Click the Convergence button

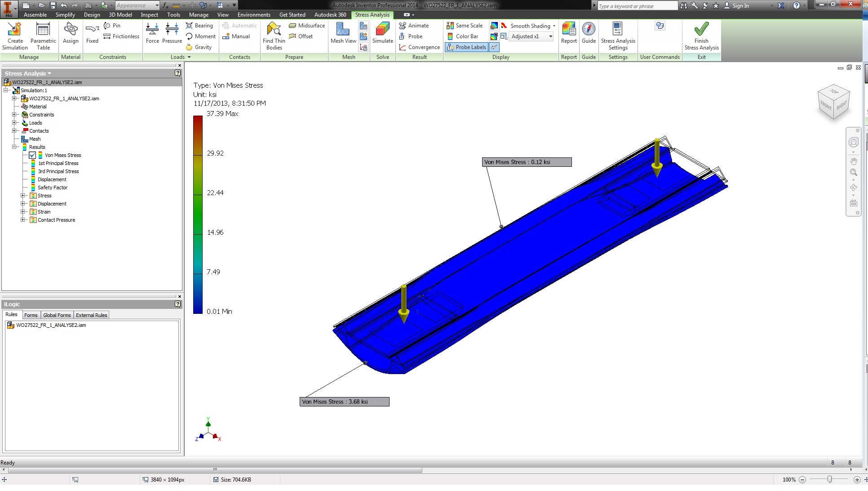click(419, 47)
